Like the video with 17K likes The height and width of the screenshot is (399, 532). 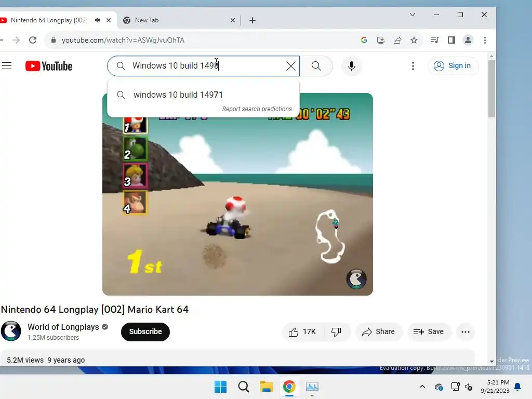(302, 332)
